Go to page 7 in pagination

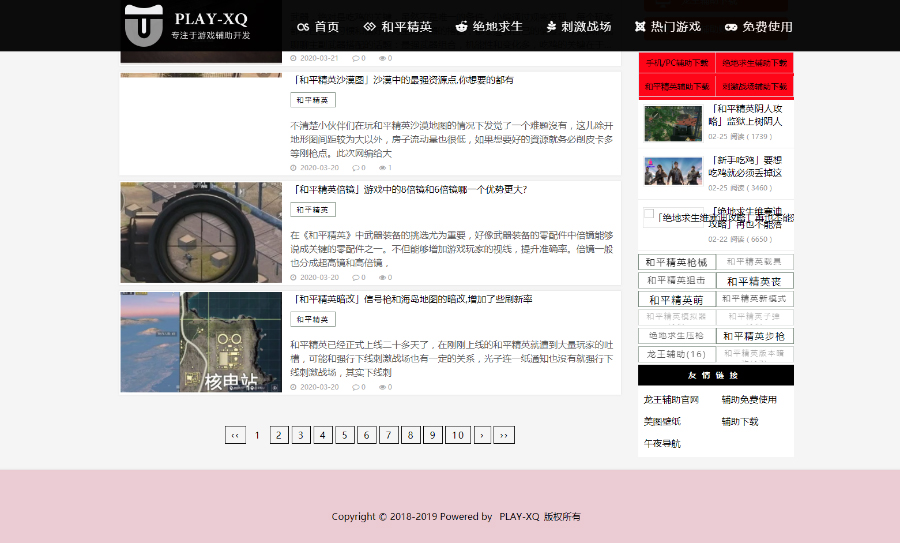point(389,435)
